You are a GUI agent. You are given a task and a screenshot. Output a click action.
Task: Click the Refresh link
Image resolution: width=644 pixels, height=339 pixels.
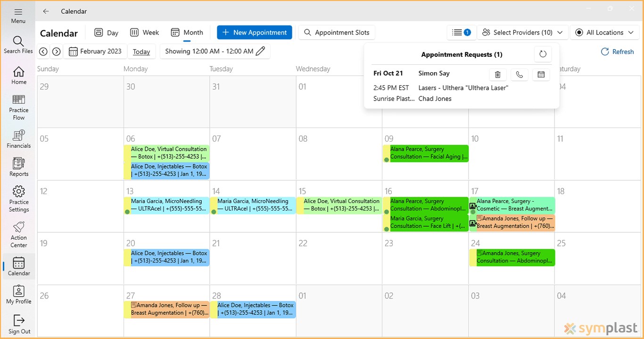[617, 51]
